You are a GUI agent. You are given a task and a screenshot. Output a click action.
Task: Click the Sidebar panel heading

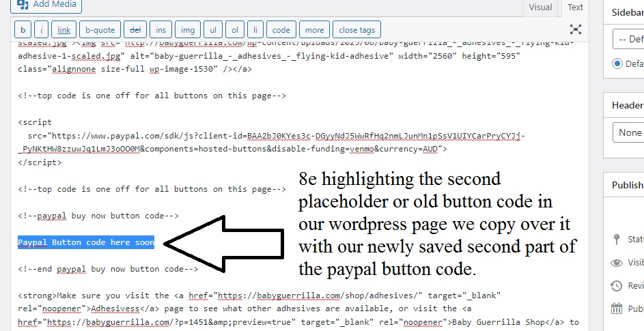pos(628,12)
